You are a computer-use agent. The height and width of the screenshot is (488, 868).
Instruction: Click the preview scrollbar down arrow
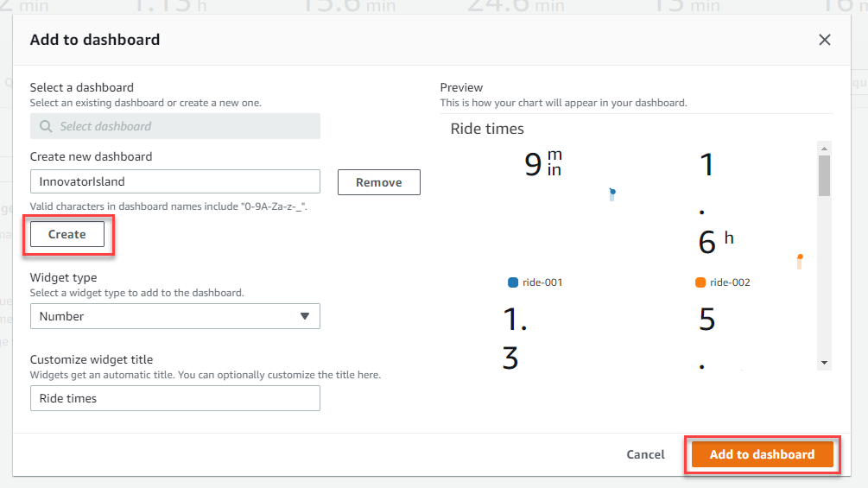[824, 363]
